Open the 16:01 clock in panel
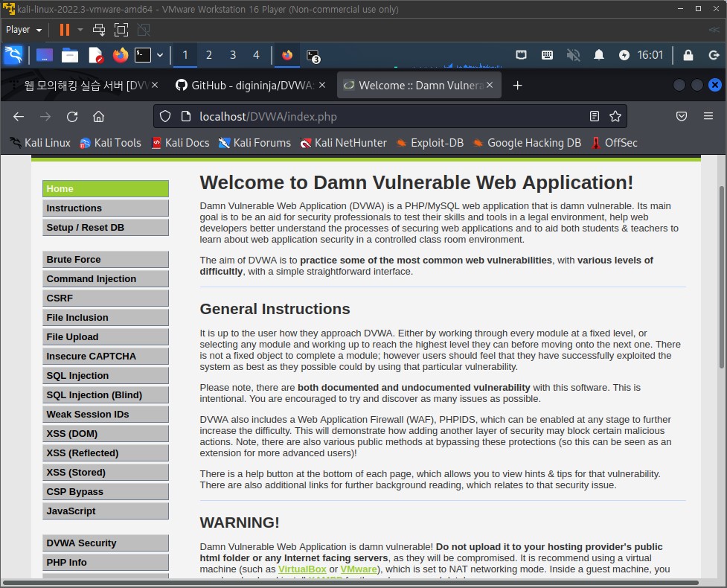Viewport: 727px width, 588px height. coord(650,55)
